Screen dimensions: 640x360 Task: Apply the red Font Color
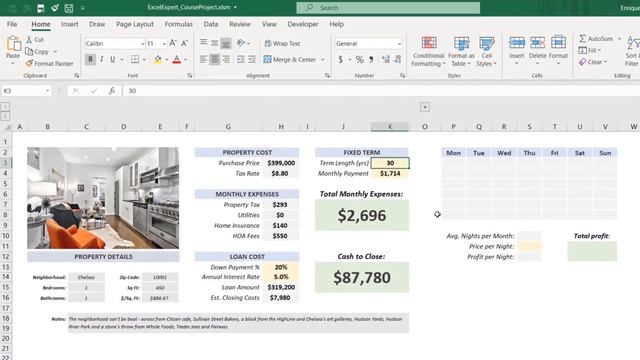[x=177, y=60]
